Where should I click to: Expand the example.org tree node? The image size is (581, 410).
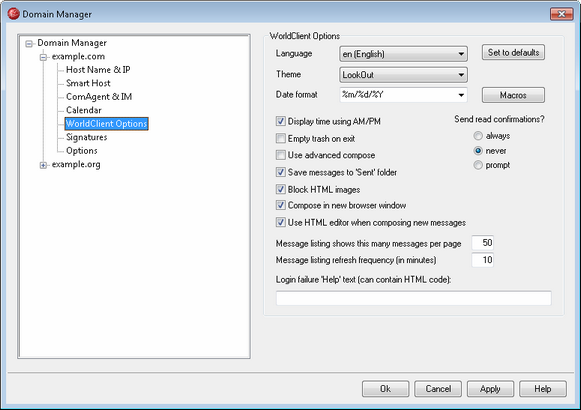[x=43, y=165]
